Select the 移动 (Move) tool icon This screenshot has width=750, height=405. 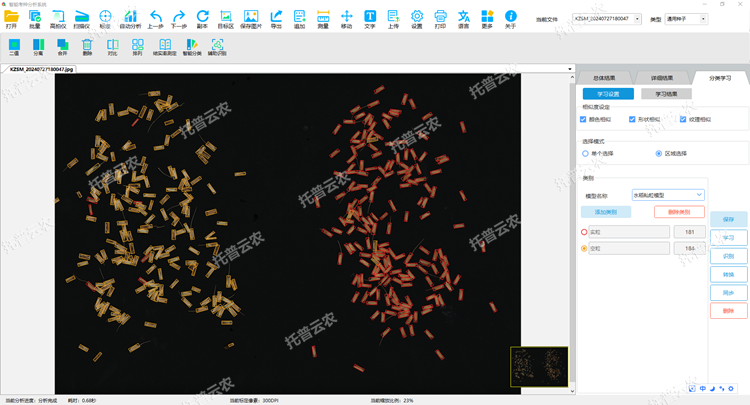(347, 17)
